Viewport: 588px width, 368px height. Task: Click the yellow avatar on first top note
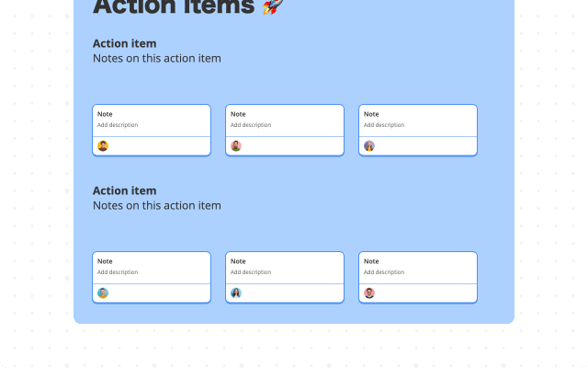pyautogui.click(x=103, y=145)
